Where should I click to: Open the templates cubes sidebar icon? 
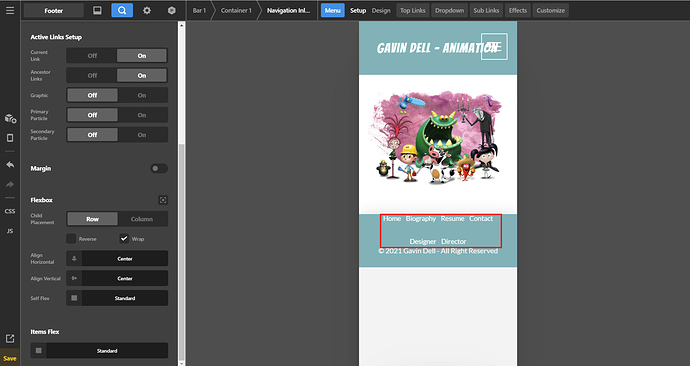click(10, 118)
